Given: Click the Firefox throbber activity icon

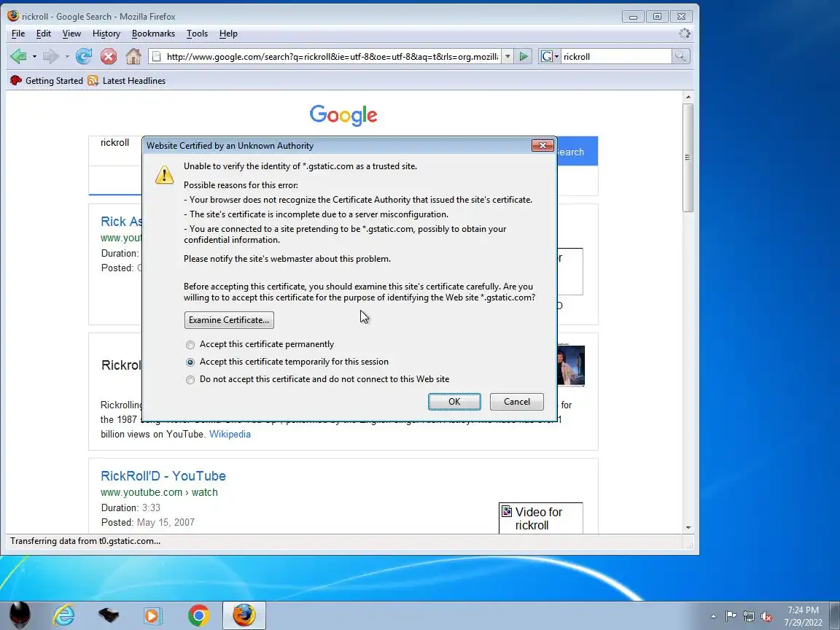Looking at the screenshot, I should [x=685, y=34].
